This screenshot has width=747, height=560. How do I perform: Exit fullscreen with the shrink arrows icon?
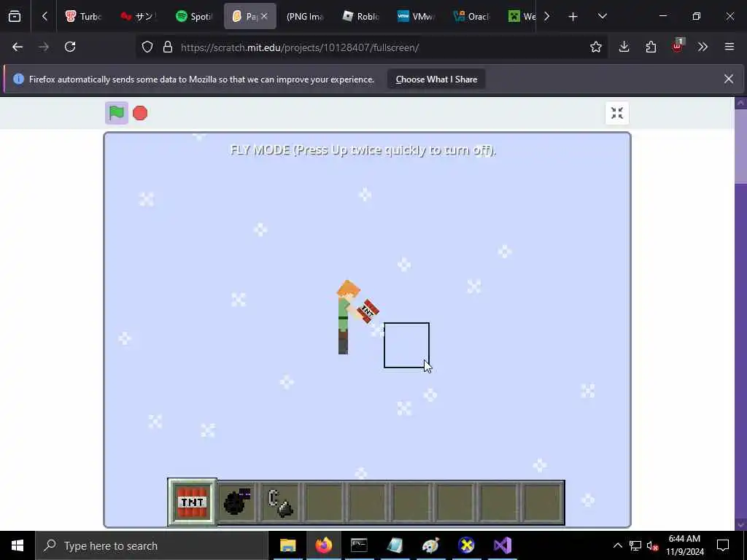coord(617,113)
